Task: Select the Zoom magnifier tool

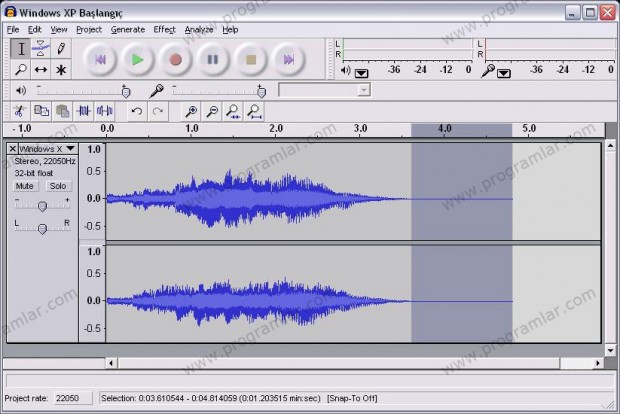Action: 21,70
